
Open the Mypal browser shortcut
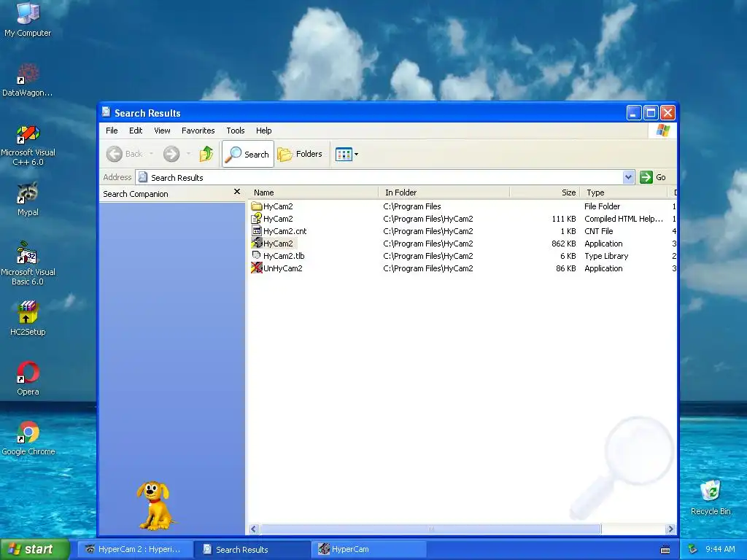28,199
